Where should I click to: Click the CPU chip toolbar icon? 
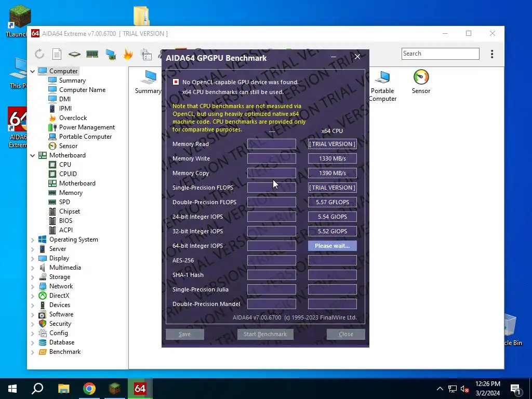click(74, 54)
